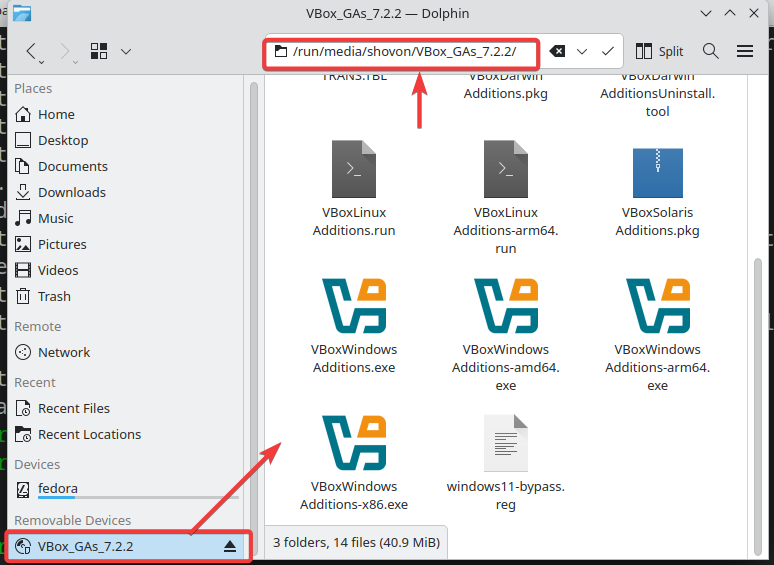Screen dimensions: 774x565
Task: Confirm location with the checkmark button
Action: click(x=607, y=51)
